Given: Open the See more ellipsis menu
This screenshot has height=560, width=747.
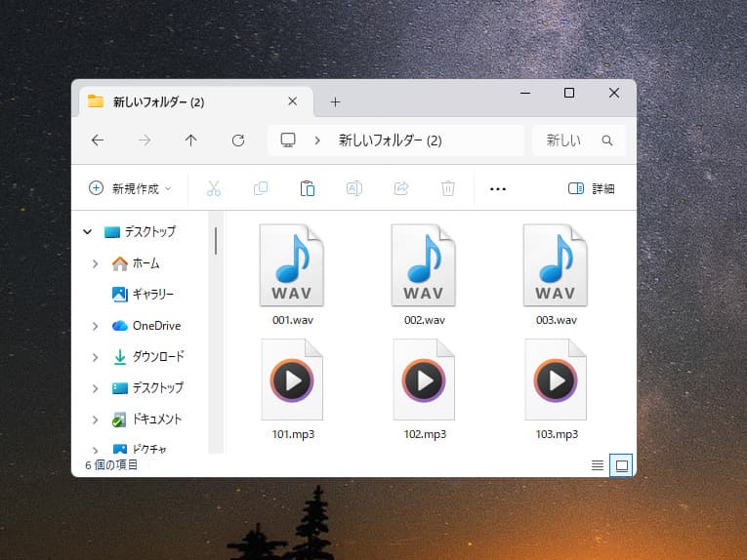Looking at the screenshot, I should 498,188.
